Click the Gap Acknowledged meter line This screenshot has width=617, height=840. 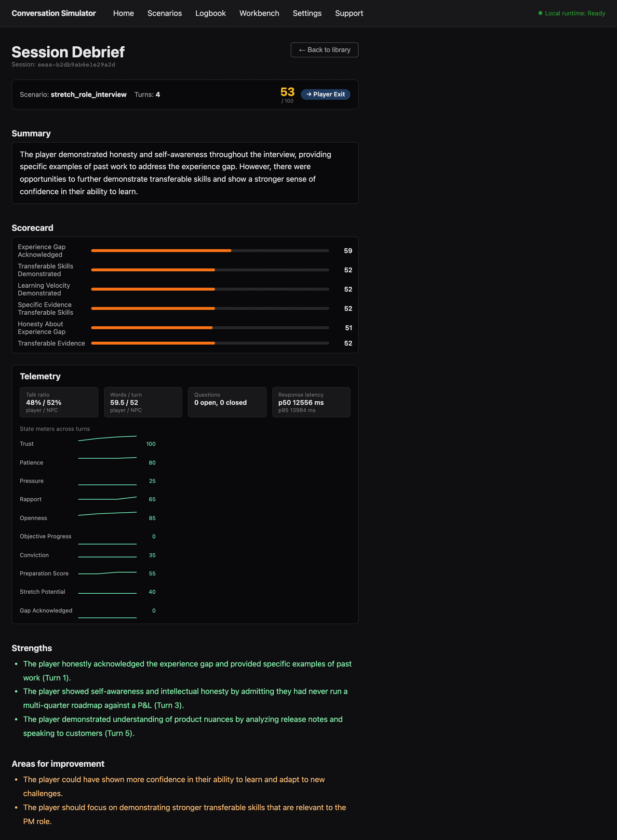[107, 617]
